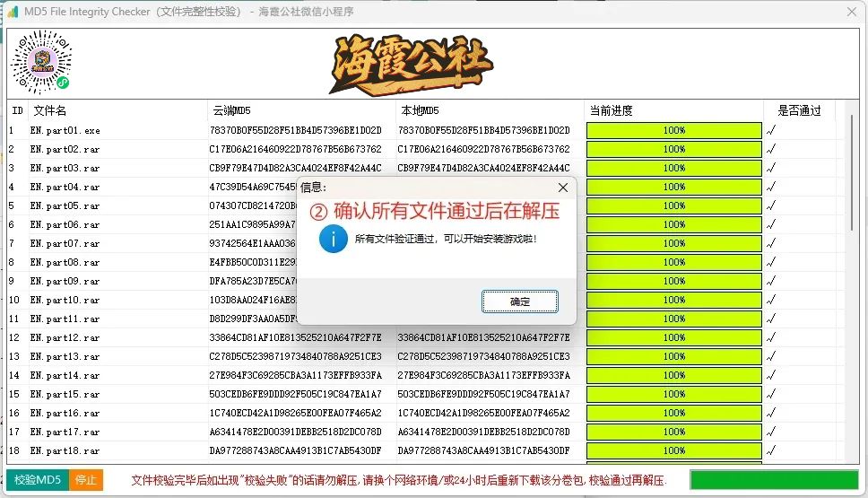Close the MD5 File Integrity Checker window
Screen dimensions: 868x498
(x=851, y=12)
